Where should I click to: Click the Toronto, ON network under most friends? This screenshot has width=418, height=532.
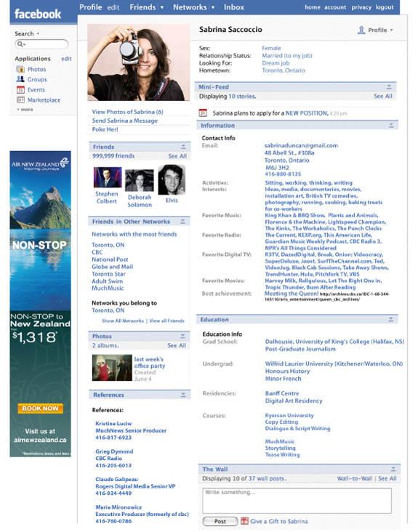pos(108,245)
